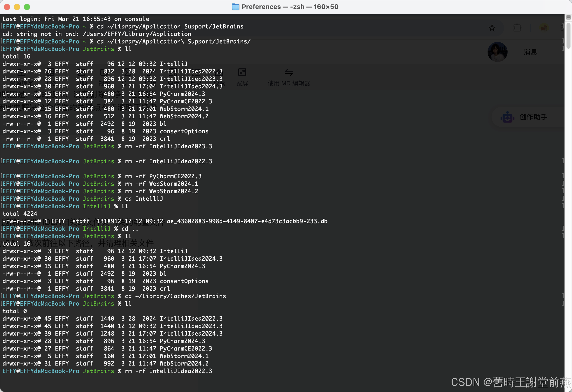Close the terminal with the red button
This screenshot has height=392, width=572.
(x=7, y=7)
